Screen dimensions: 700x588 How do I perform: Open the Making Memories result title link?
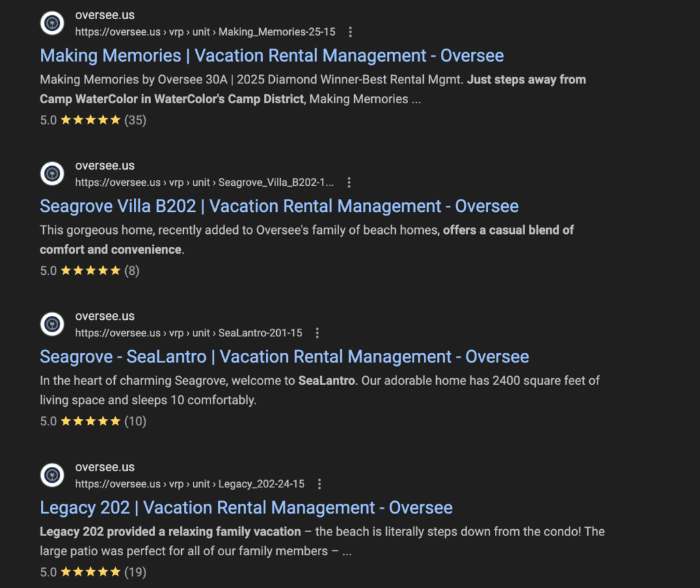pos(272,56)
